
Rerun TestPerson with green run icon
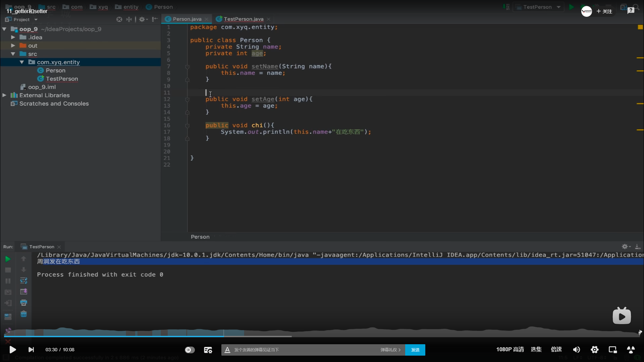click(8, 259)
